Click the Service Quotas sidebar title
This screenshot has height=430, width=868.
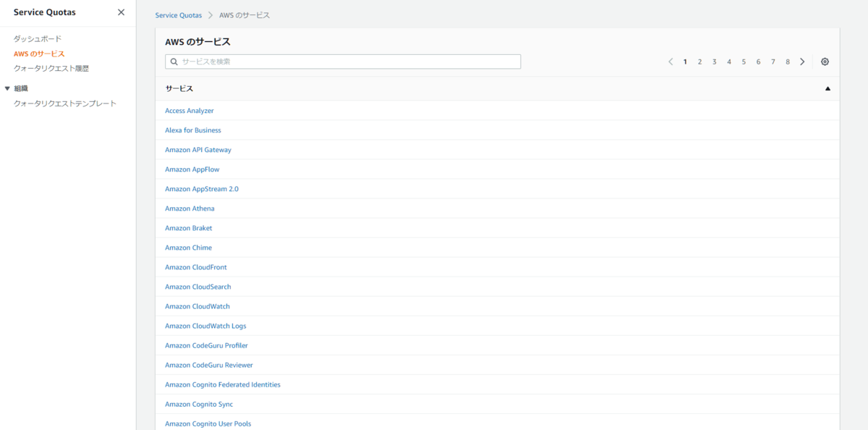[x=45, y=12]
